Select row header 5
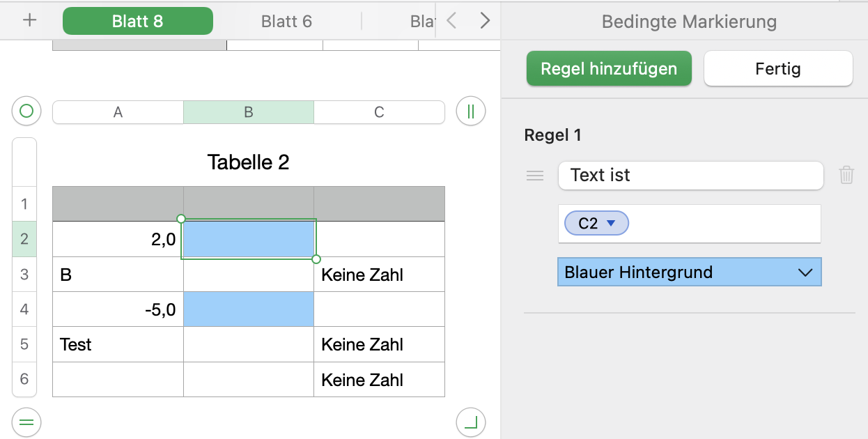Viewport: 868px width, 439px height. pos(24,344)
